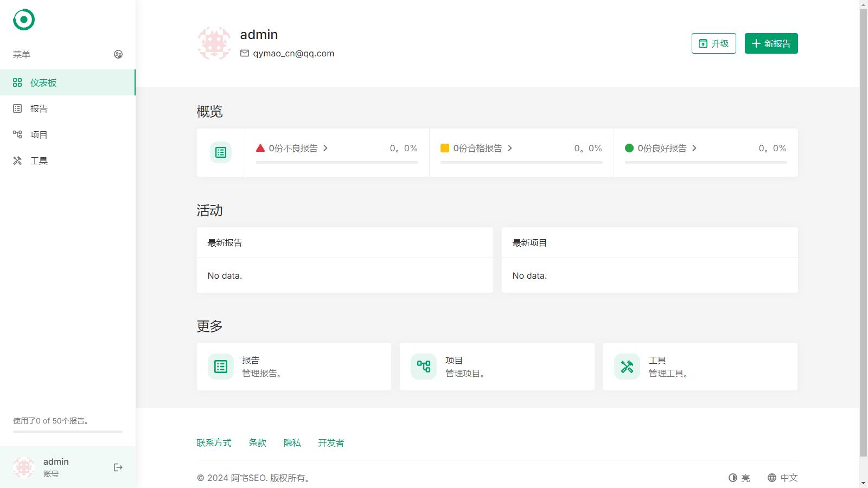
Task: Open the 项目 management card icon
Action: pos(424,367)
